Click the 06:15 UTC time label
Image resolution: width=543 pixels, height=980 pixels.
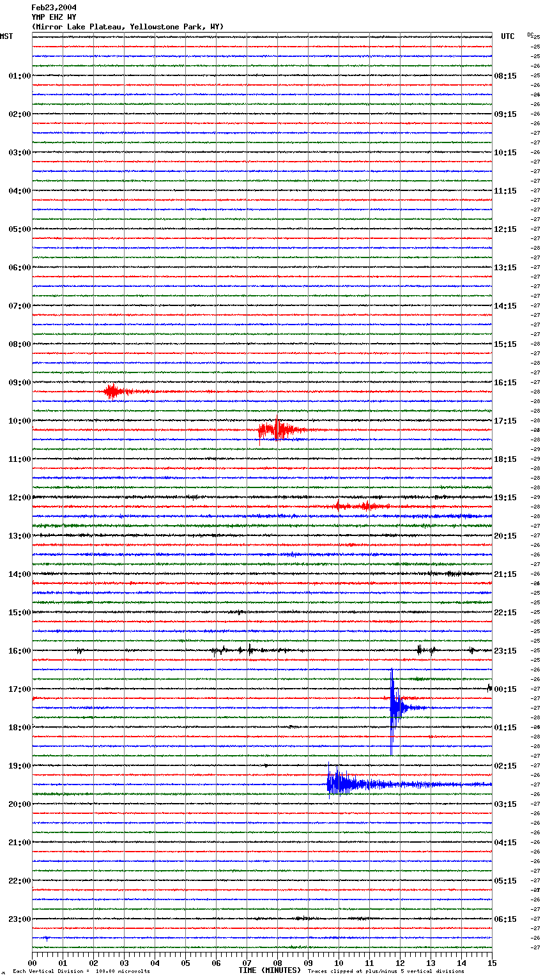pyautogui.click(x=505, y=919)
